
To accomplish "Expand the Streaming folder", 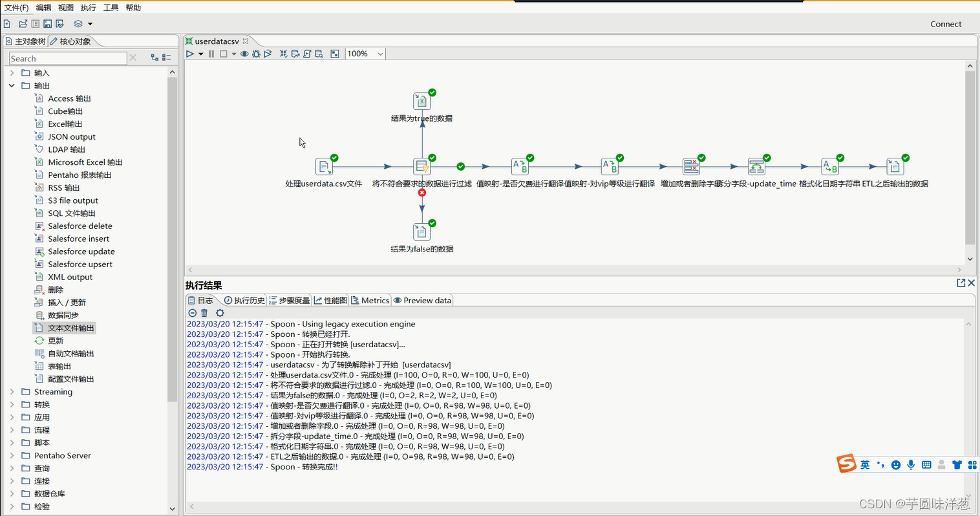I will [12, 392].
